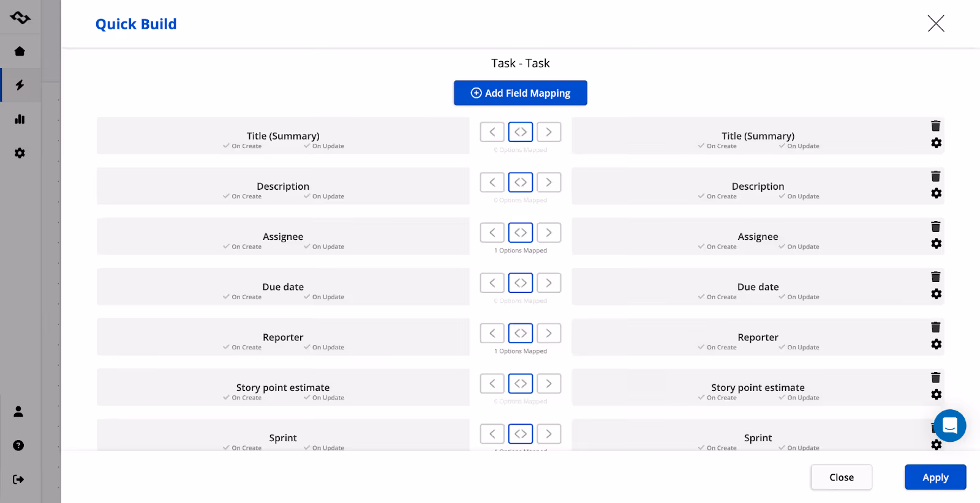This screenshot has width=980, height=503.
Task: Open the chat support bubble
Action: click(949, 425)
